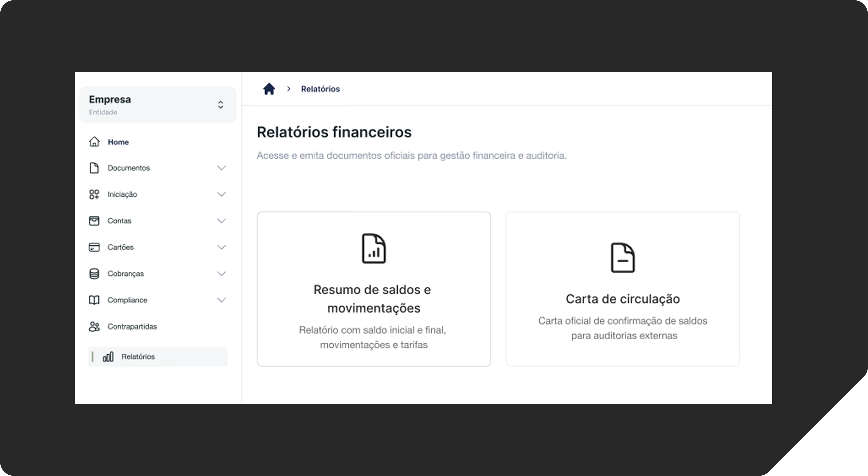This screenshot has height=476, width=868.
Task: Open Resumo de saldos e movimentações card
Action: click(373, 289)
